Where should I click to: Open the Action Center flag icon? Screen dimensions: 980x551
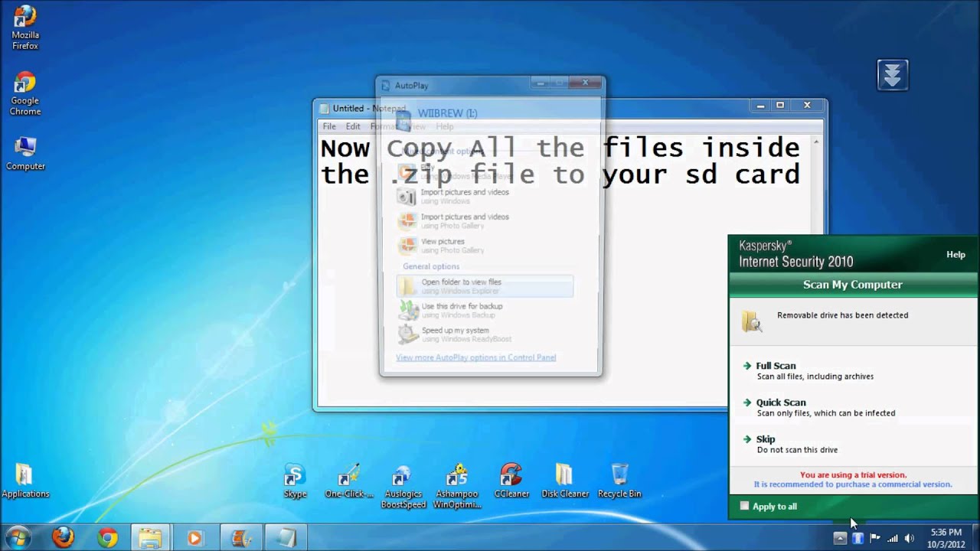[x=874, y=538]
